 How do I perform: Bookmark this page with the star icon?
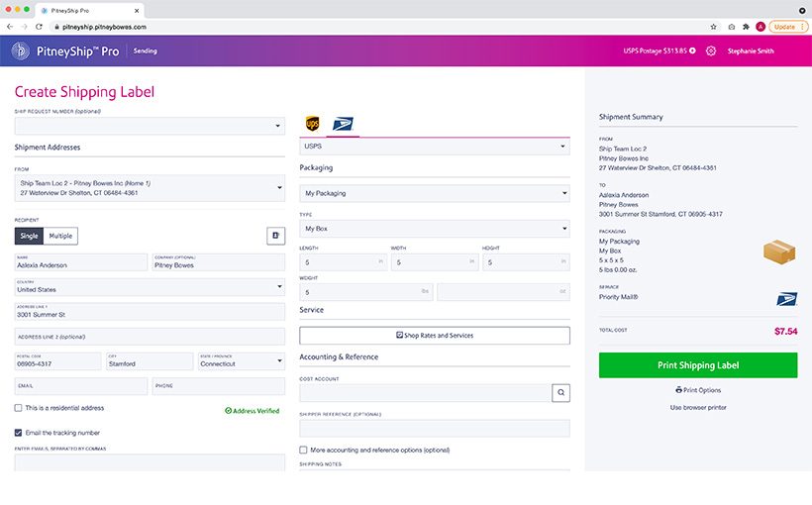(713, 27)
